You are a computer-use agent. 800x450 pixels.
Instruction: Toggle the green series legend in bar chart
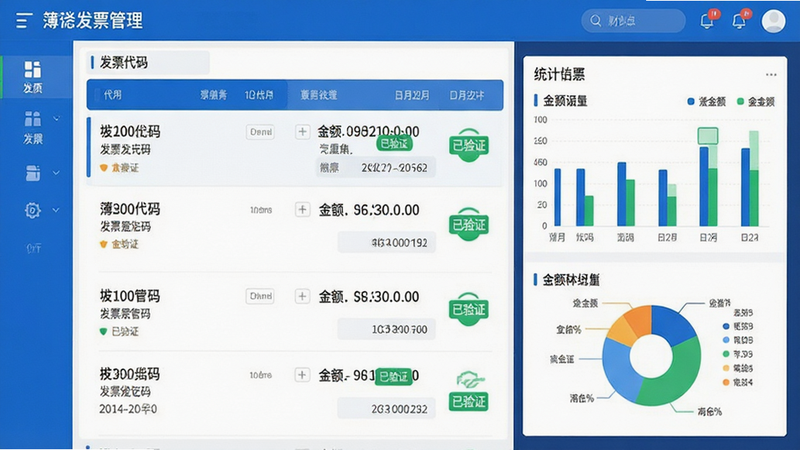coord(756,102)
